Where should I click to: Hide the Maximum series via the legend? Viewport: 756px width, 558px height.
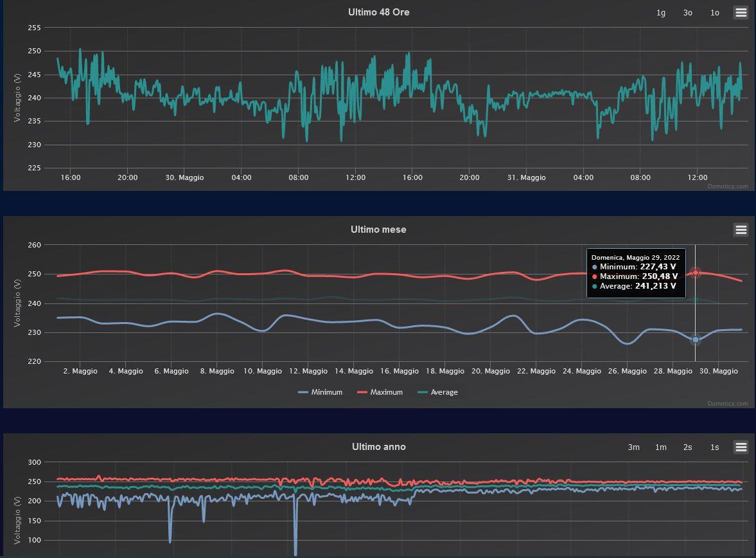tap(380, 392)
